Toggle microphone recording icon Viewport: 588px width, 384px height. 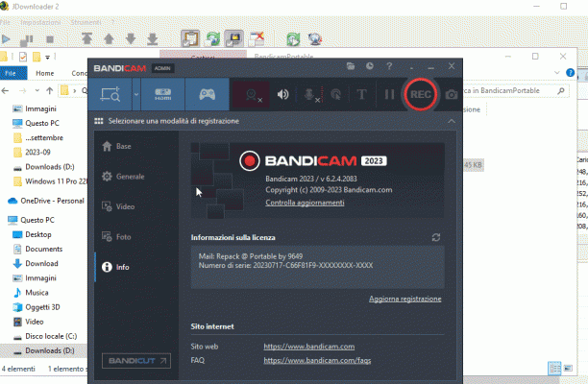point(311,95)
